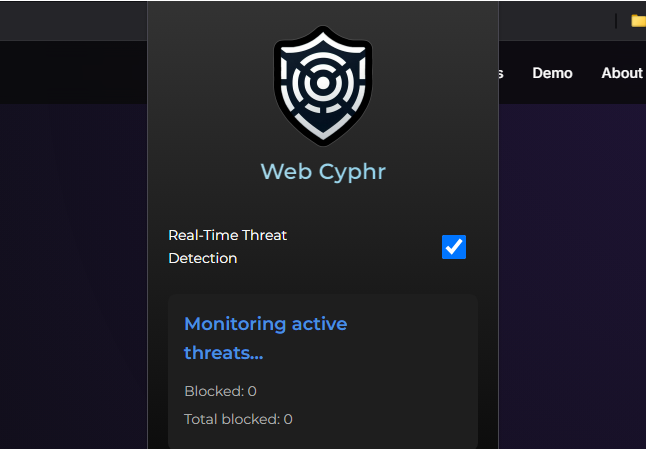
Task: Click the "Blocked: 0" counter line
Action: pos(220,391)
